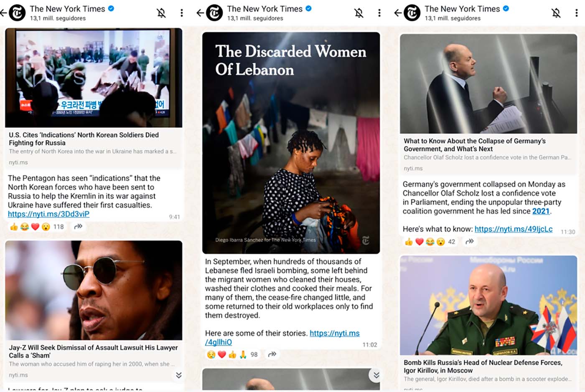Toggle muted bell in left channel header
The image size is (585, 392).
click(161, 13)
